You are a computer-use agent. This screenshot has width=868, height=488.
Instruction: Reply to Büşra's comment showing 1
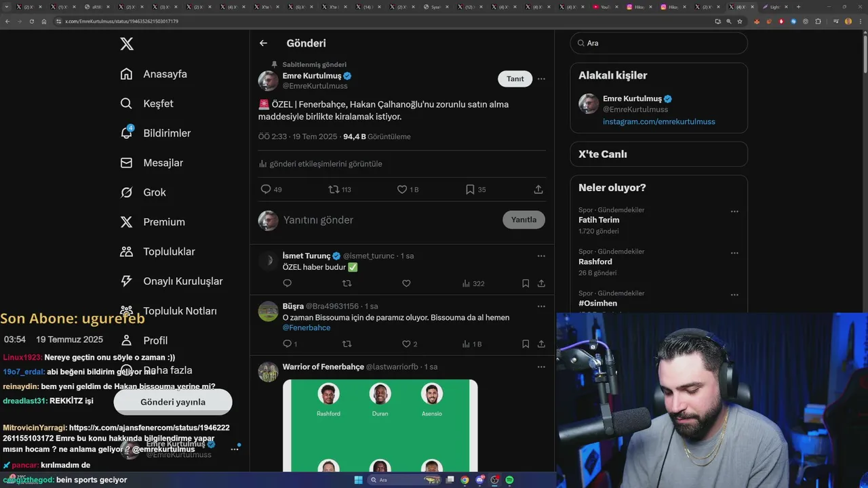290,344
